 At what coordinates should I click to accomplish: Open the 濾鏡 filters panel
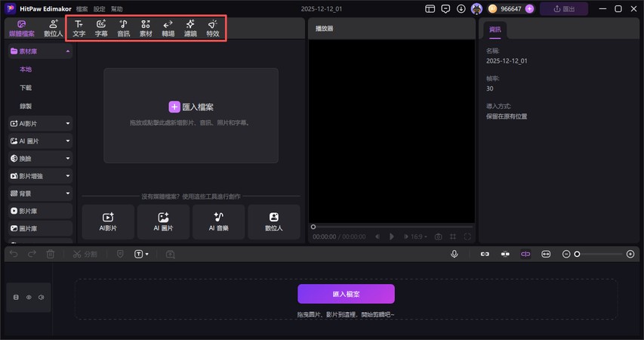[x=190, y=29]
